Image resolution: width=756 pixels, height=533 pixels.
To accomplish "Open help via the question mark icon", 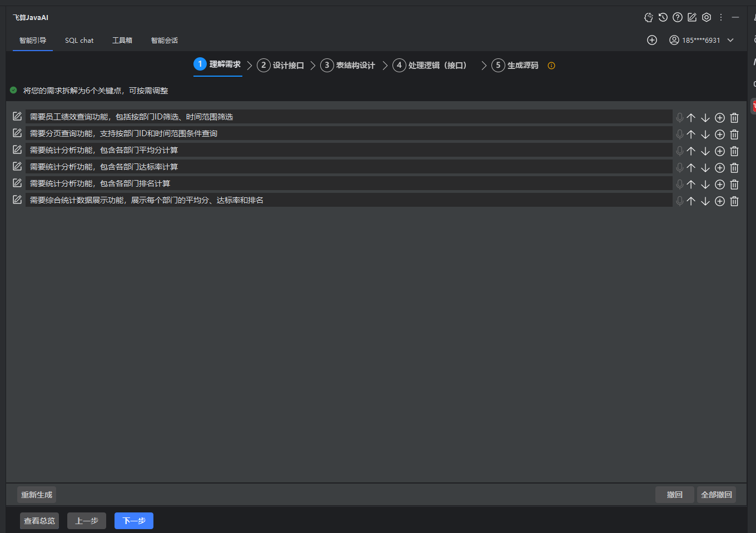I will [x=678, y=17].
